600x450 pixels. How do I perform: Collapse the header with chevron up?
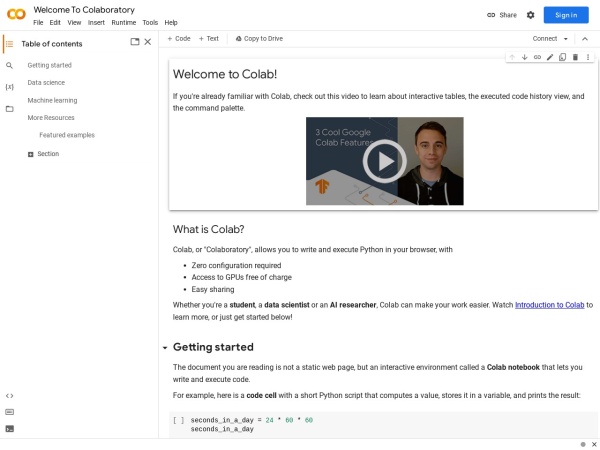[585, 39]
